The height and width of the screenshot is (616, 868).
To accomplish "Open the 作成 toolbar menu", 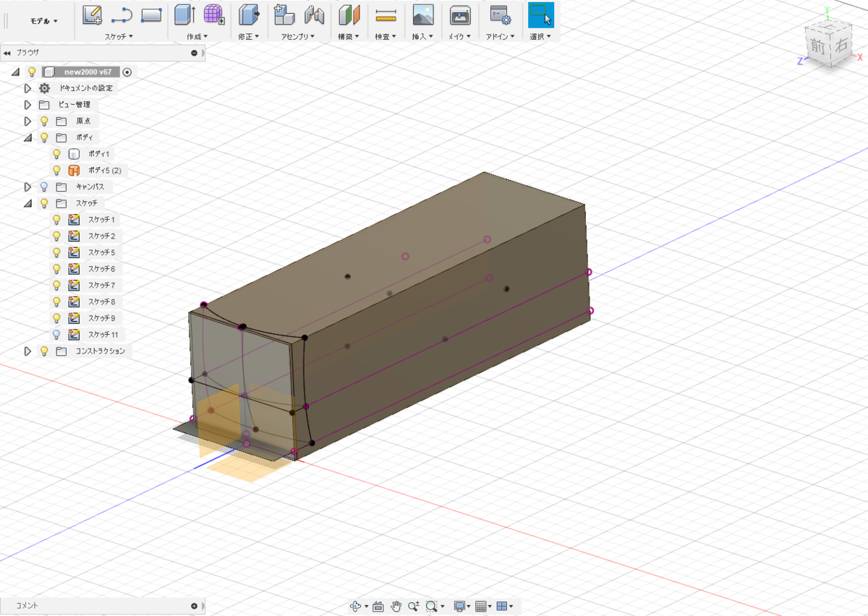I will (x=197, y=36).
